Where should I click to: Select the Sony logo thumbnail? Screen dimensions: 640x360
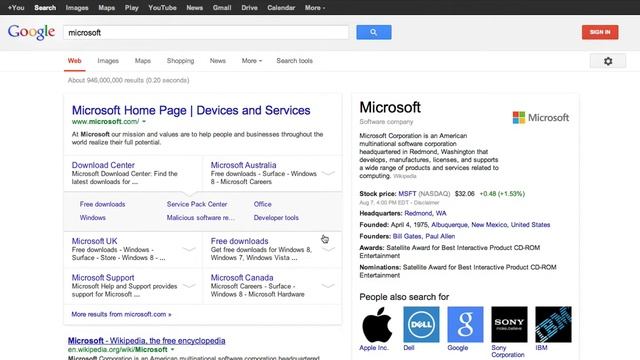(509, 324)
